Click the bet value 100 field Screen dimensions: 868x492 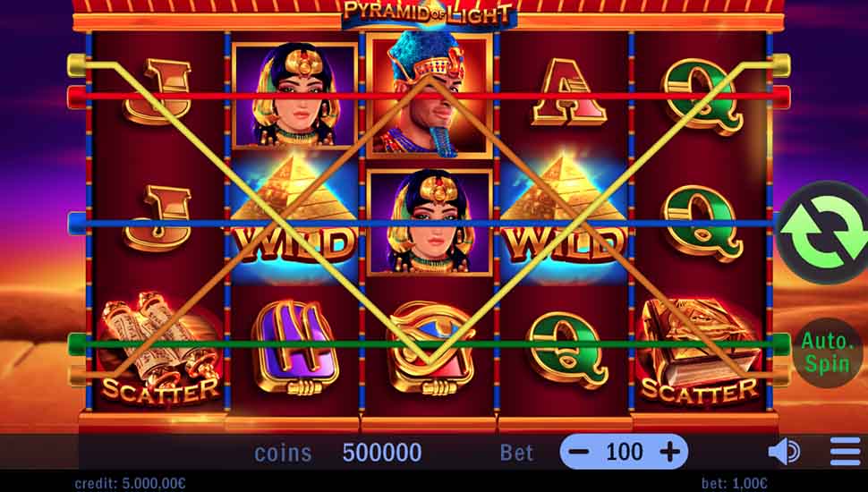tap(625, 452)
